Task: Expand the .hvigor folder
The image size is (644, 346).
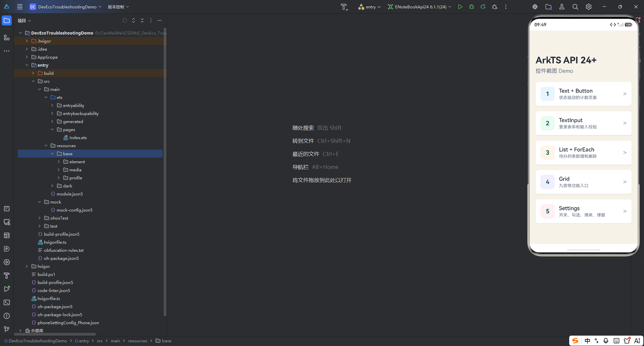Action: (27, 41)
